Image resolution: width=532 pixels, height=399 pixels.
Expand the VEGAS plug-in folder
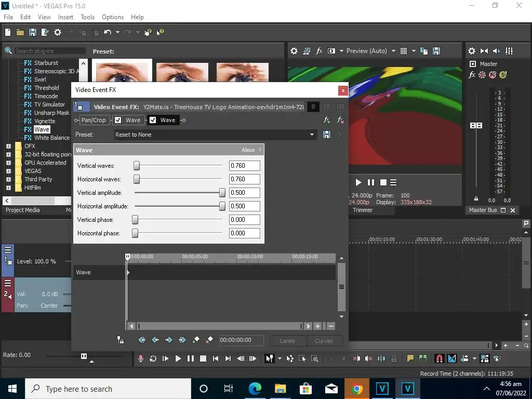pyautogui.click(x=8, y=171)
